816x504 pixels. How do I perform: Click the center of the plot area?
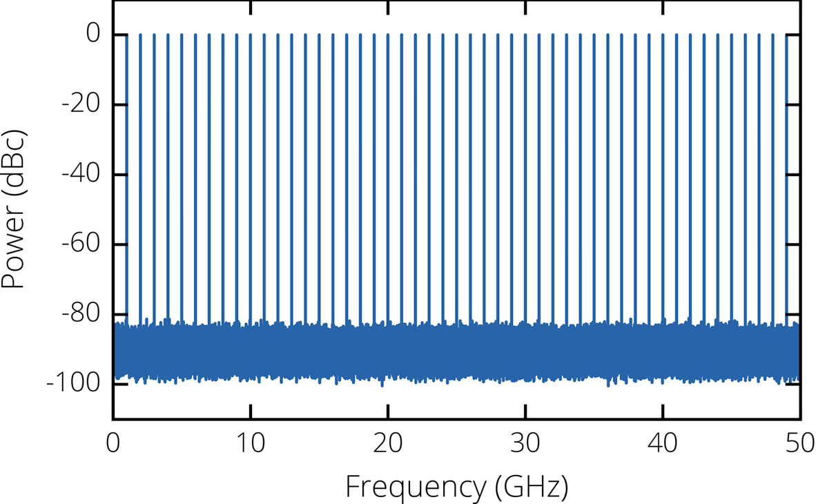coord(456,209)
